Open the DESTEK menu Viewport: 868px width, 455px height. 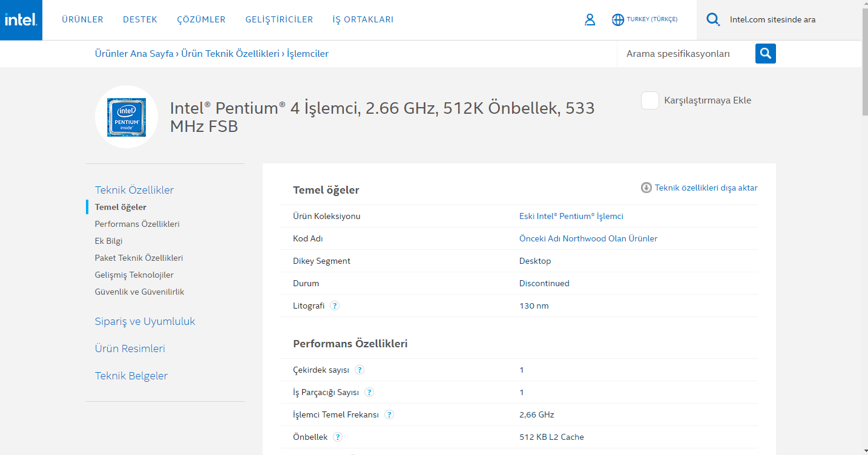[140, 19]
